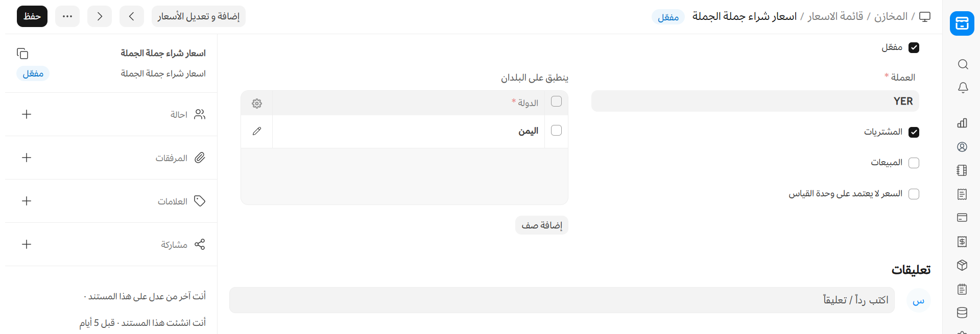
Task: Enable the المبيعات checkbox
Action: (914, 163)
